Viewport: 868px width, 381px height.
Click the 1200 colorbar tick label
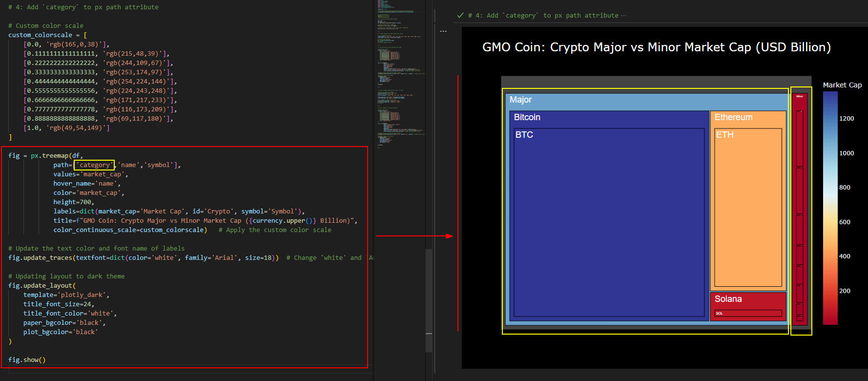point(847,119)
